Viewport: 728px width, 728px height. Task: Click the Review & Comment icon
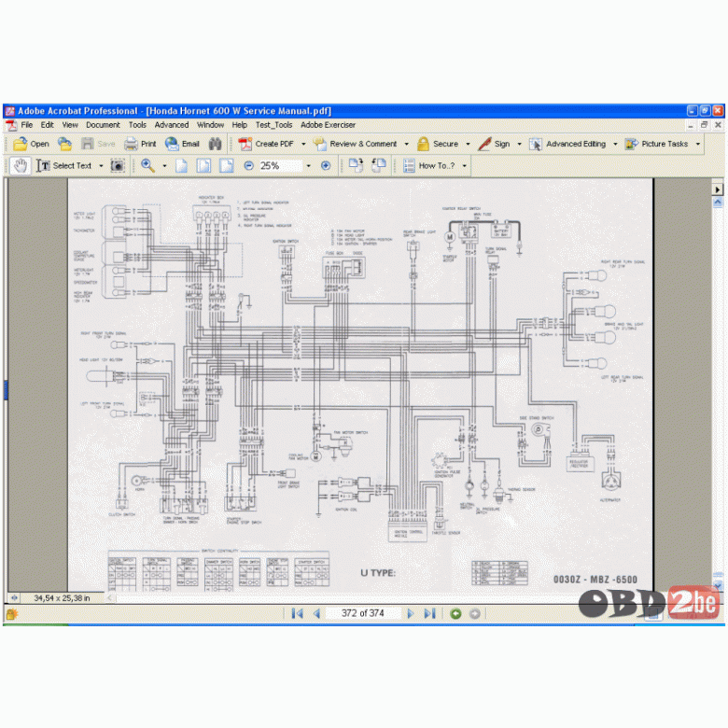pos(320,144)
